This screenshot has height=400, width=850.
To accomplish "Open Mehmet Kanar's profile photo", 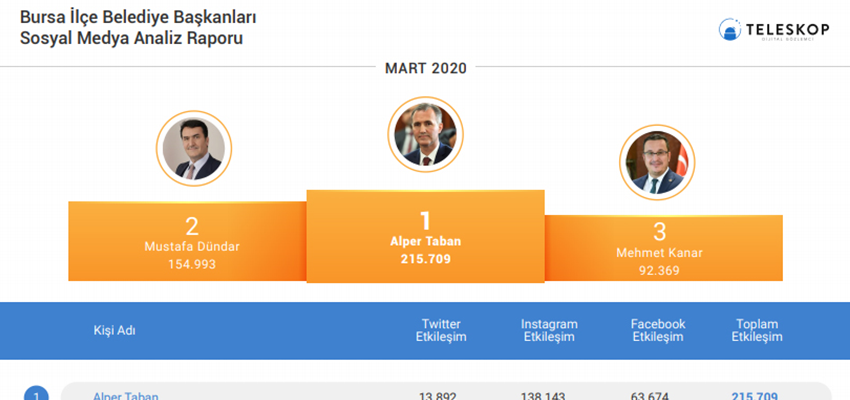I will 657,163.
